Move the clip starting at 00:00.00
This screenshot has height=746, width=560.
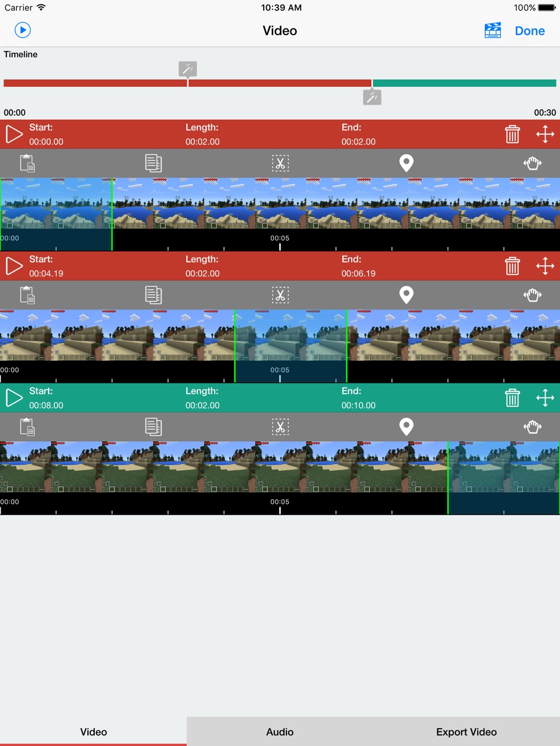545,134
